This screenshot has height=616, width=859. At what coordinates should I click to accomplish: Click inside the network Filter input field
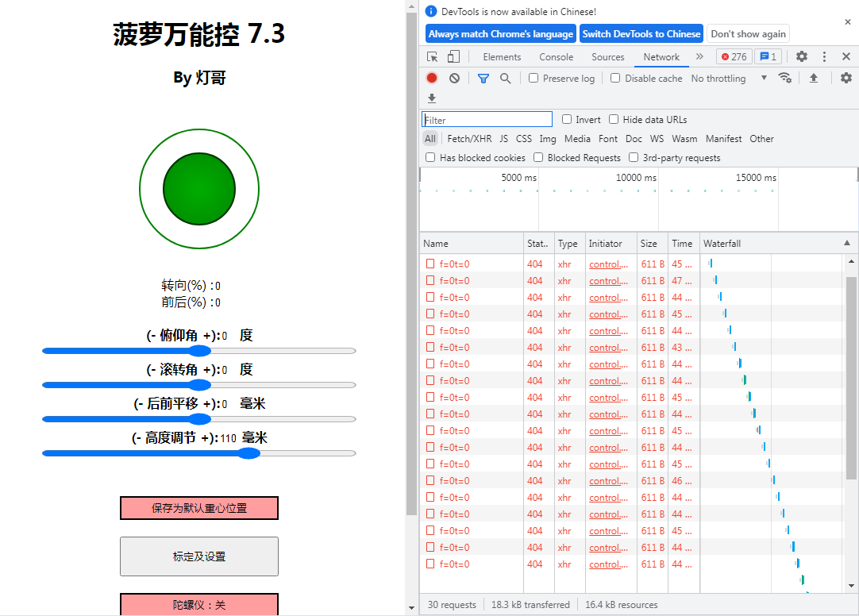487,119
